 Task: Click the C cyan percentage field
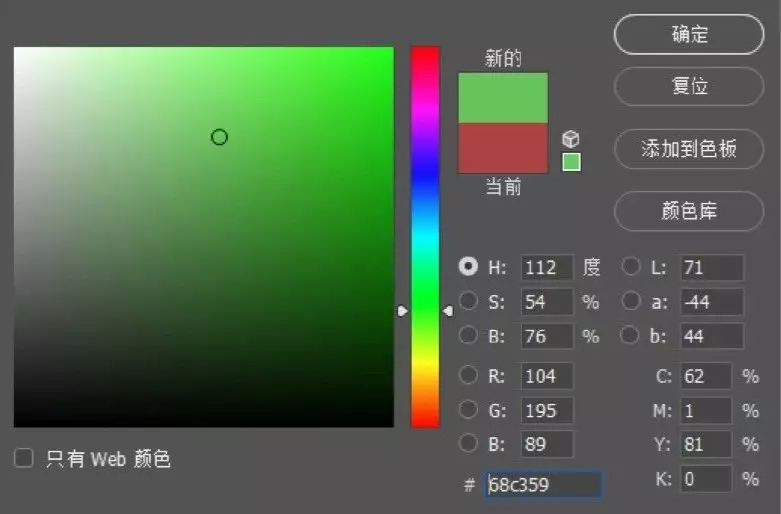[x=705, y=376]
